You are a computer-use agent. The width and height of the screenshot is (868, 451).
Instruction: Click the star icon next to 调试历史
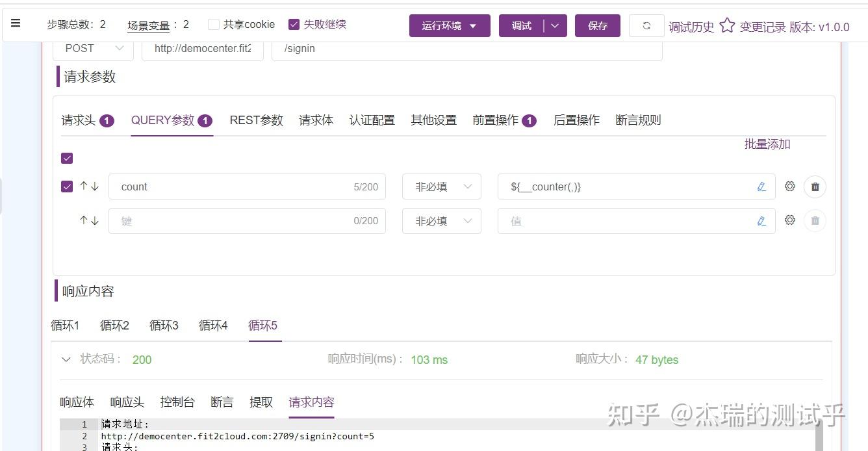pos(727,25)
